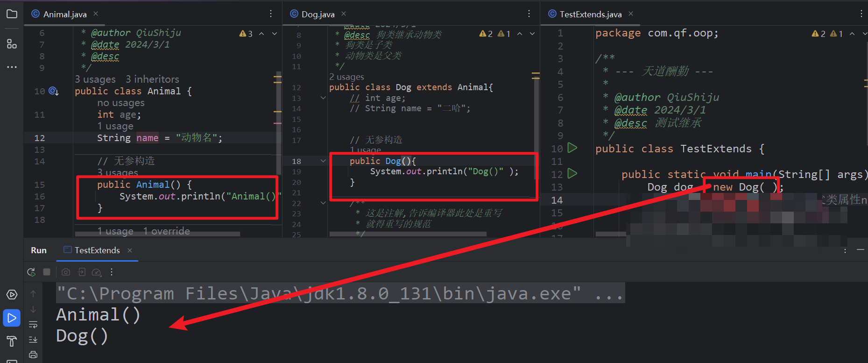The image size is (868, 363).
Task: Go to next highlighted error in Dog.java
Action: coord(532,34)
